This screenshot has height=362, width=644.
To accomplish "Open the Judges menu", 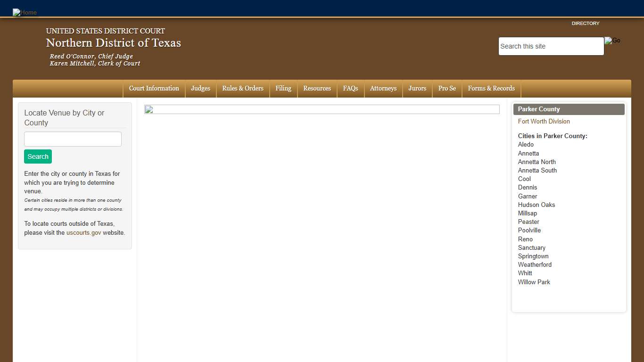I will pos(200,89).
